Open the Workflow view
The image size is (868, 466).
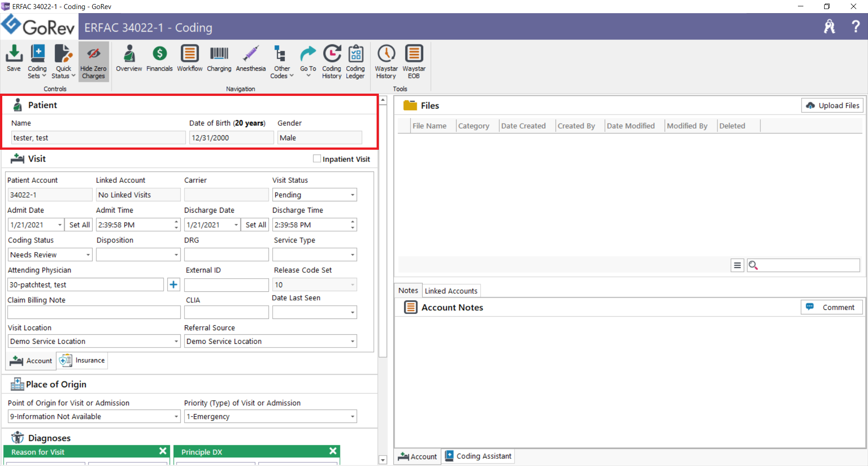pos(190,58)
